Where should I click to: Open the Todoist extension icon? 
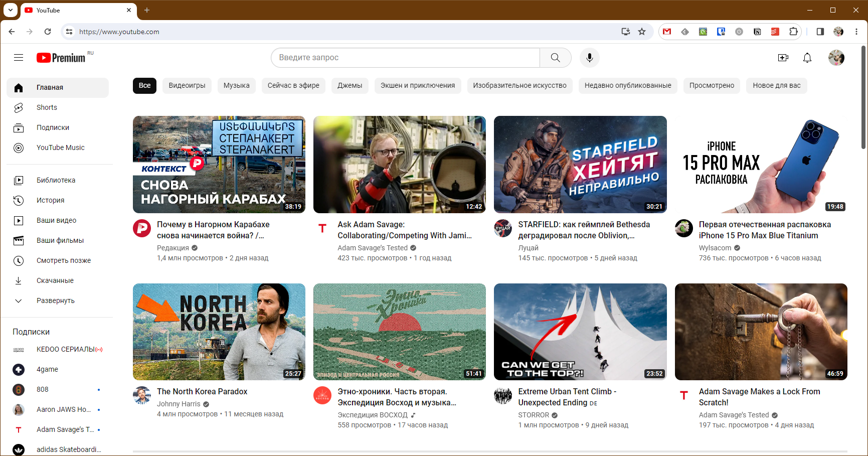click(x=775, y=32)
